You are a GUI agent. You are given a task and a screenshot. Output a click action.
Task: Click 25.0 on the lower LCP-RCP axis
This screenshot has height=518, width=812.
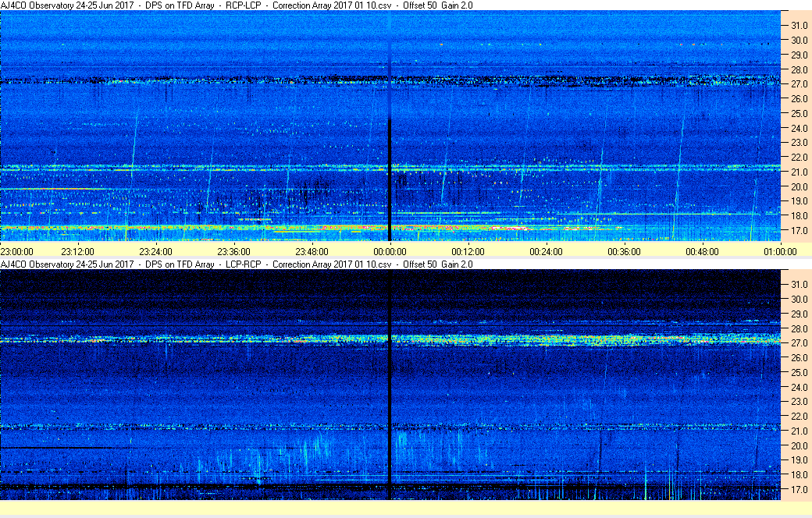tap(799, 372)
